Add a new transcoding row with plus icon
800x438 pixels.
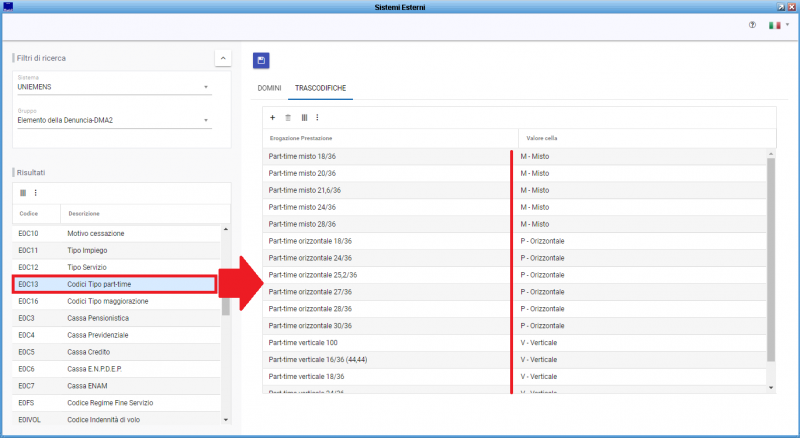pos(272,117)
